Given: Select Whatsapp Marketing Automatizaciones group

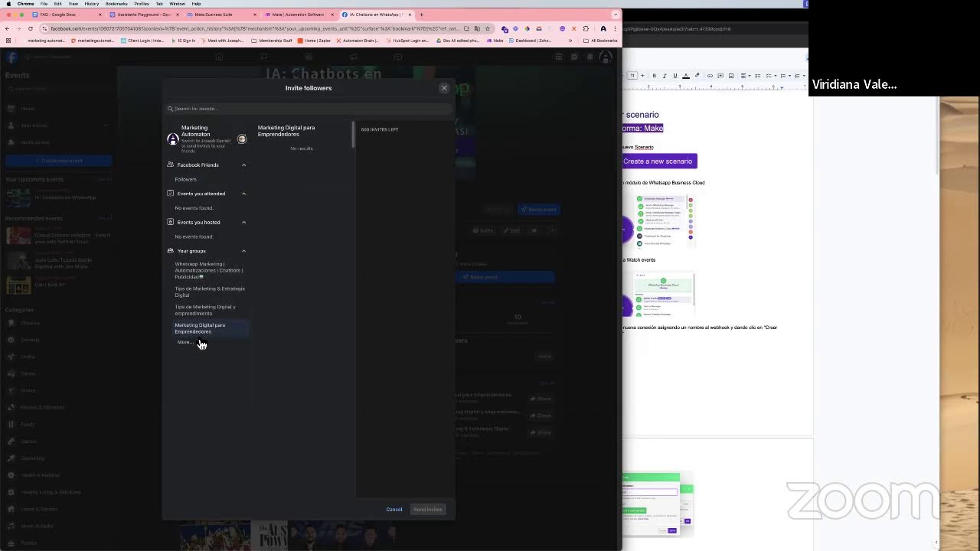Looking at the screenshot, I should (208, 270).
